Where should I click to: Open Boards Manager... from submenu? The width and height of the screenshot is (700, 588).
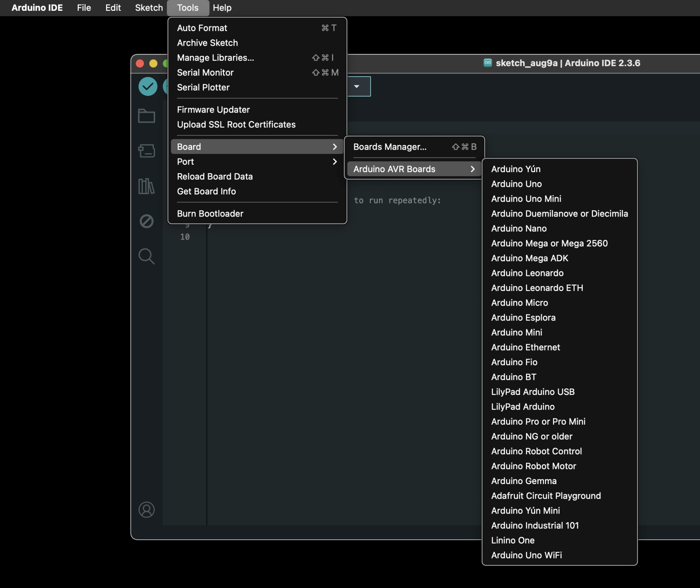click(x=414, y=147)
